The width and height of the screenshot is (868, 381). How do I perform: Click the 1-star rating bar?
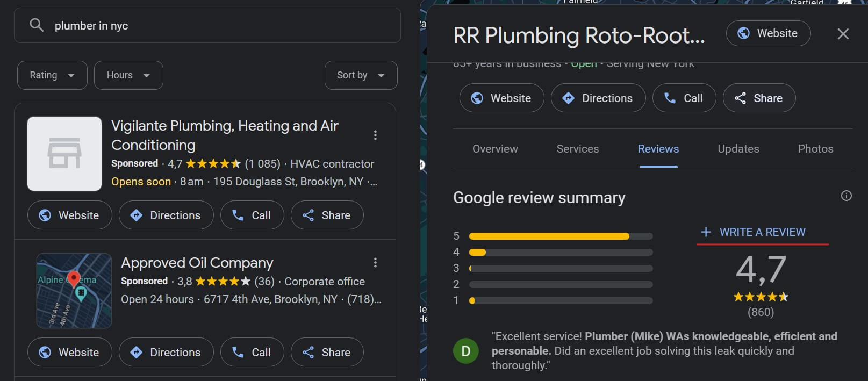point(561,300)
